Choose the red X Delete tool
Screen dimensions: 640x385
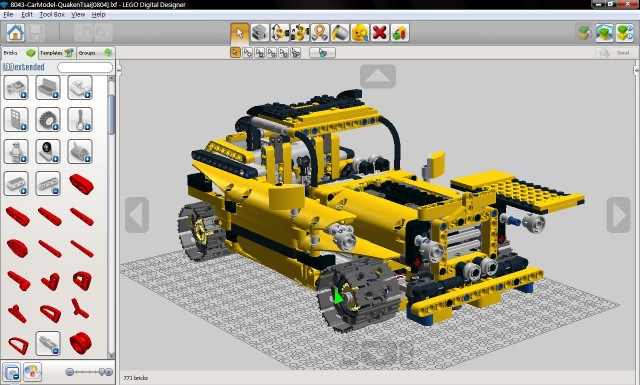click(380, 33)
